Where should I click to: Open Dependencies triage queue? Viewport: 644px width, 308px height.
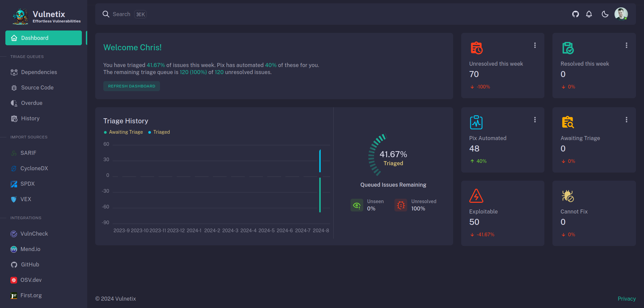(x=44, y=72)
